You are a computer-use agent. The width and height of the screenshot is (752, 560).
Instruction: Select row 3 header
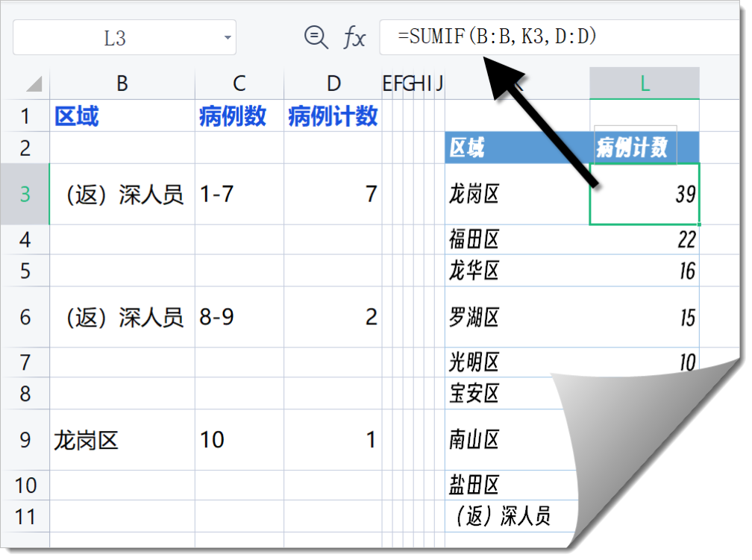[25, 194]
